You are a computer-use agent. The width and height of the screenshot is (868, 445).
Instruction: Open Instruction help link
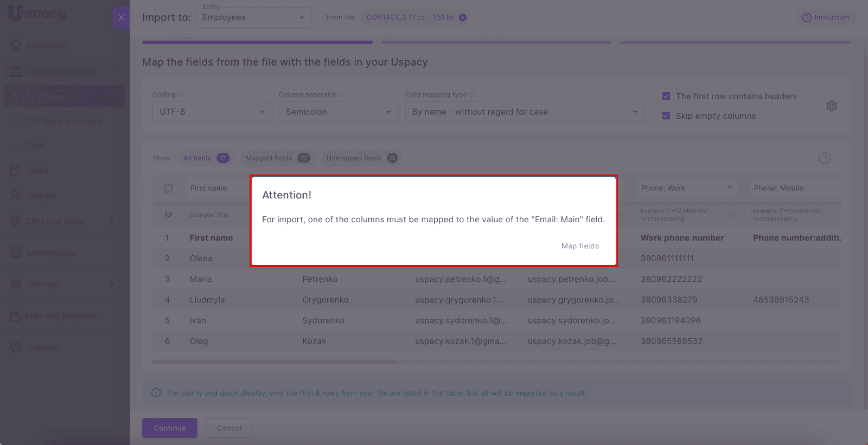826,17
